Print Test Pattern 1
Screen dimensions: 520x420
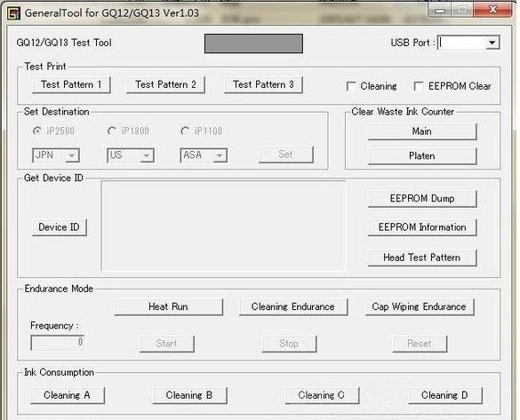[71, 84]
